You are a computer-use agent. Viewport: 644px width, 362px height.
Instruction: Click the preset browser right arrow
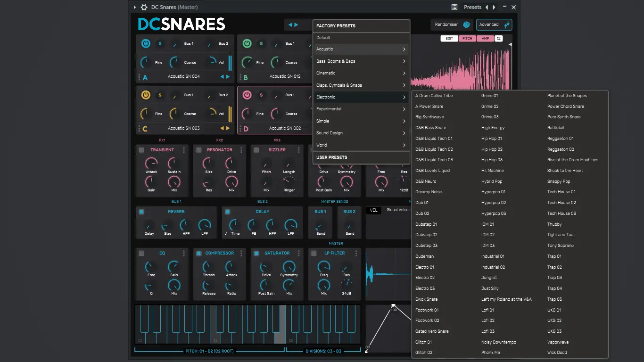(x=296, y=25)
